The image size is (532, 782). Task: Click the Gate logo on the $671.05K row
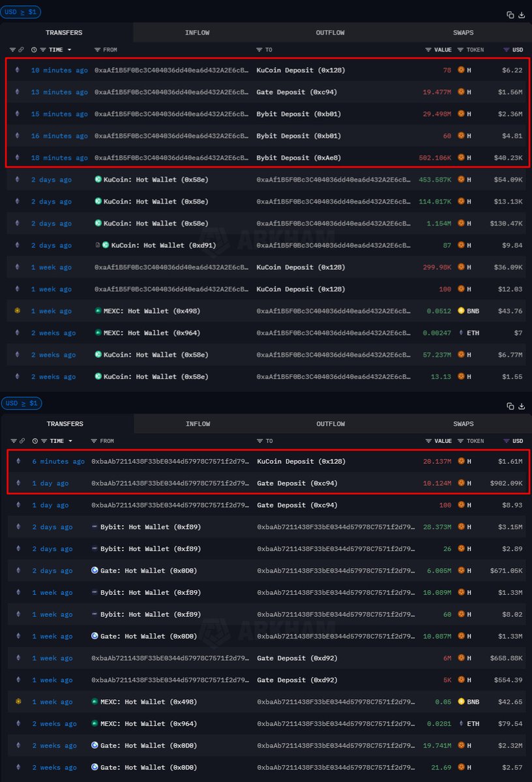coord(95,571)
